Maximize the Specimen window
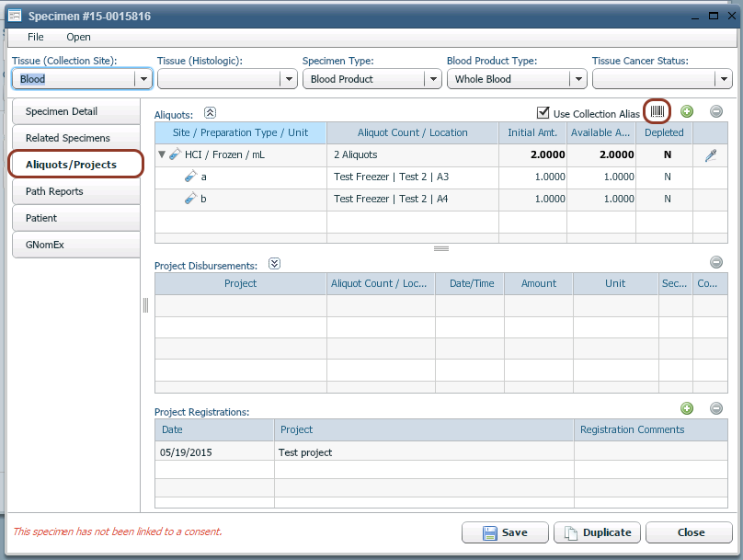 point(714,16)
